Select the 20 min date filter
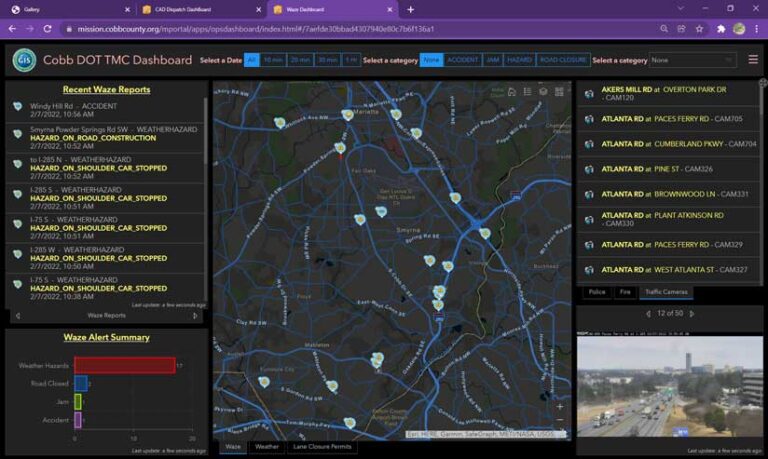This screenshot has width=768, height=459. click(x=300, y=60)
